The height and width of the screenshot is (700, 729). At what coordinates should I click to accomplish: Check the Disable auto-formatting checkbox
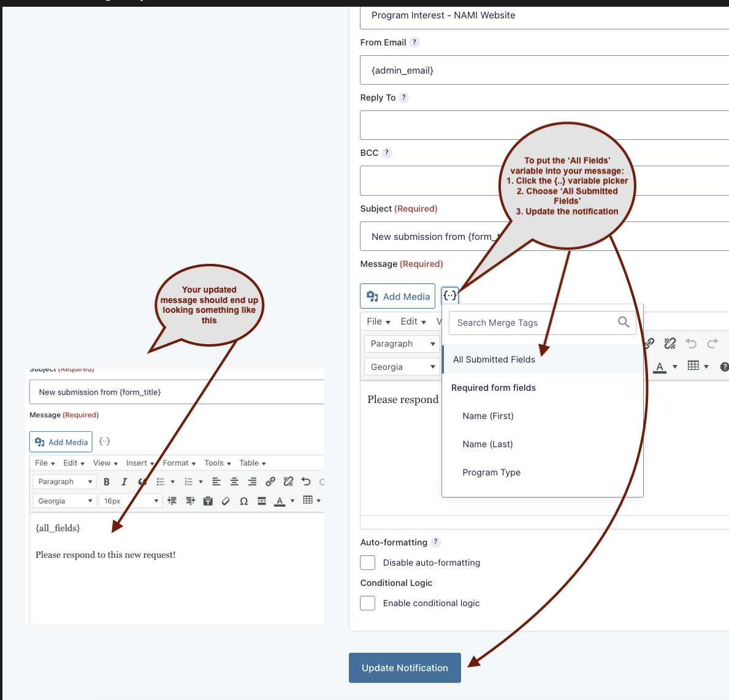(368, 563)
